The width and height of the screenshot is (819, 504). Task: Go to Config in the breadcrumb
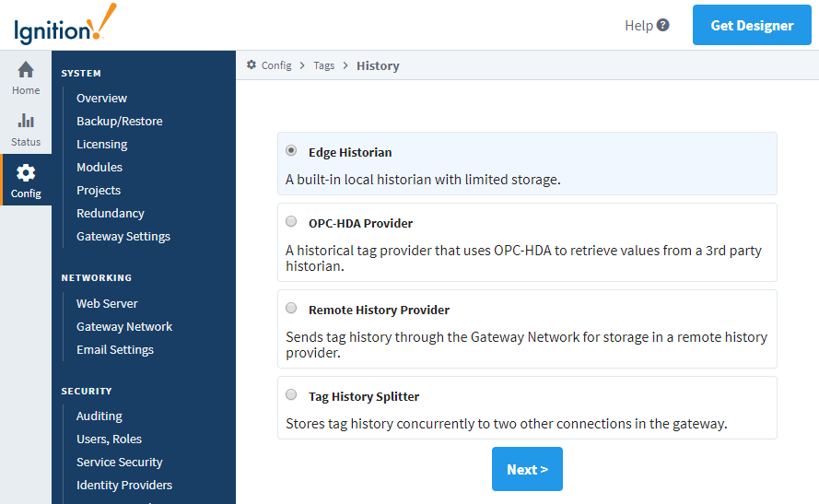pos(276,65)
